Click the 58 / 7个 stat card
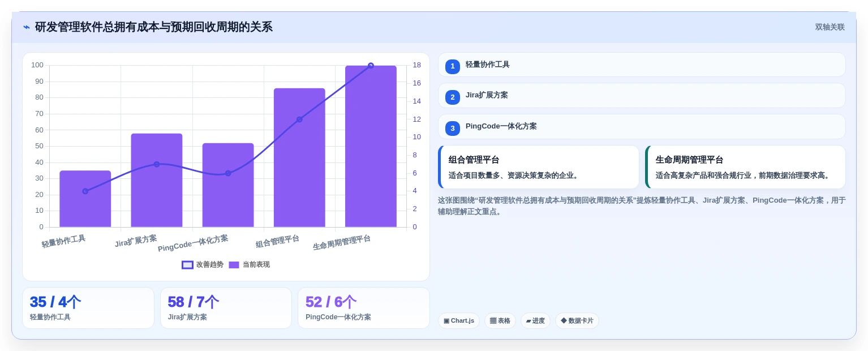The height and width of the screenshot is (351, 868). click(x=226, y=308)
